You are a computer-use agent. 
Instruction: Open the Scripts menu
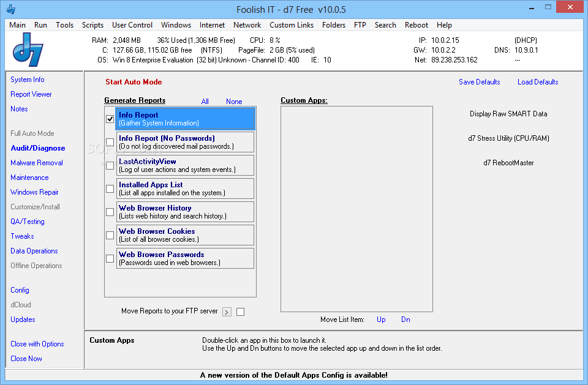point(92,25)
